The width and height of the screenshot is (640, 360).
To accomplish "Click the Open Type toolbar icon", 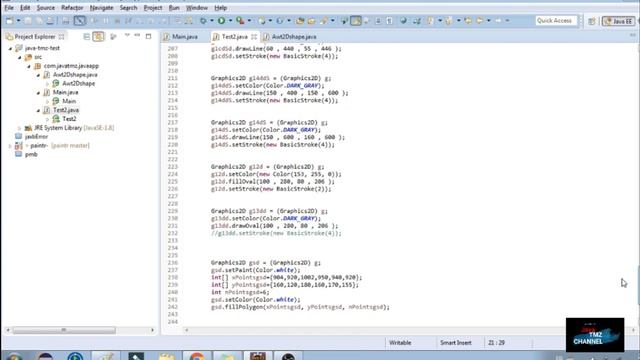I will [300, 20].
